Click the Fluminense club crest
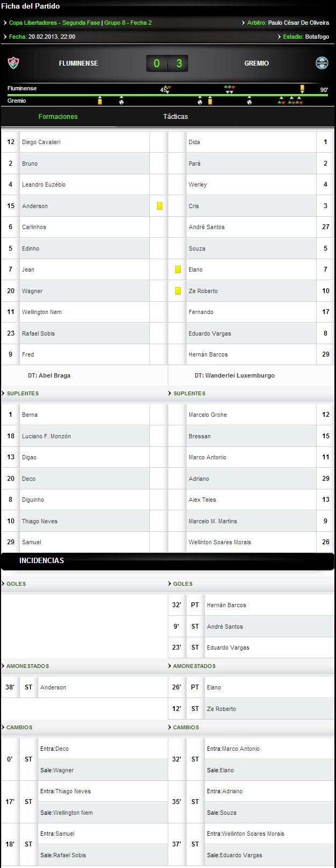336x868 pixels. coord(13,63)
